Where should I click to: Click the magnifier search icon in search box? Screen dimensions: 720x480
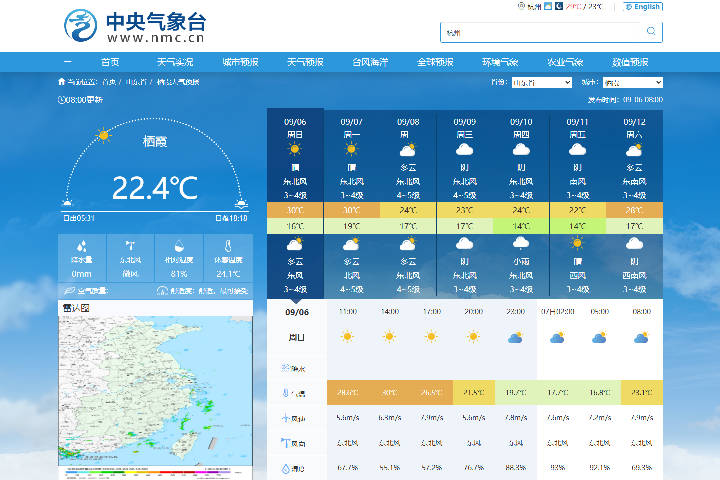click(x=651, y=31)
